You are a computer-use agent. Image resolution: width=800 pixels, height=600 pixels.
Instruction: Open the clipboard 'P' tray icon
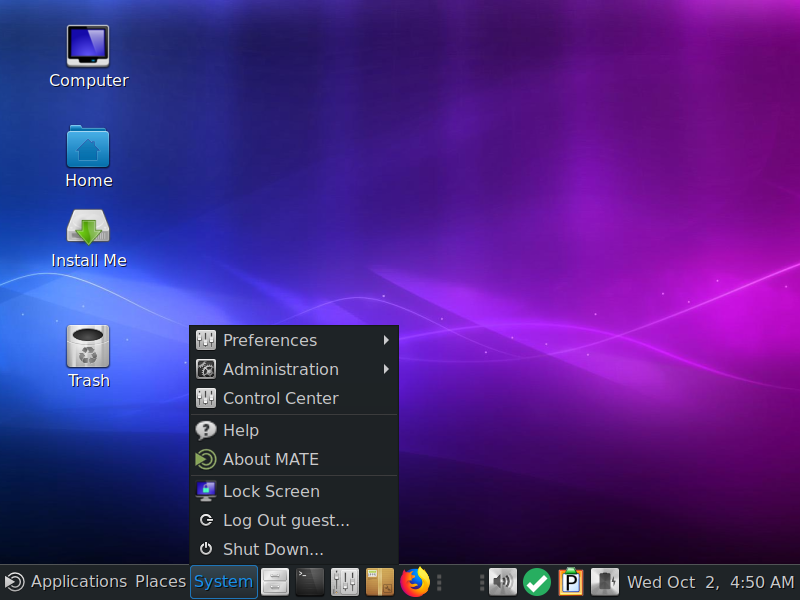click(571, 582)
